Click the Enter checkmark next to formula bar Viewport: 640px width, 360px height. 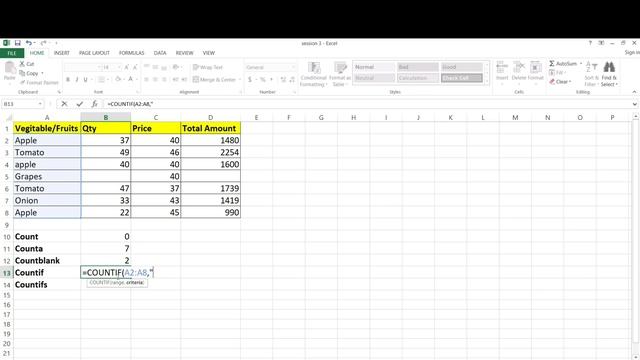(79, 104)
